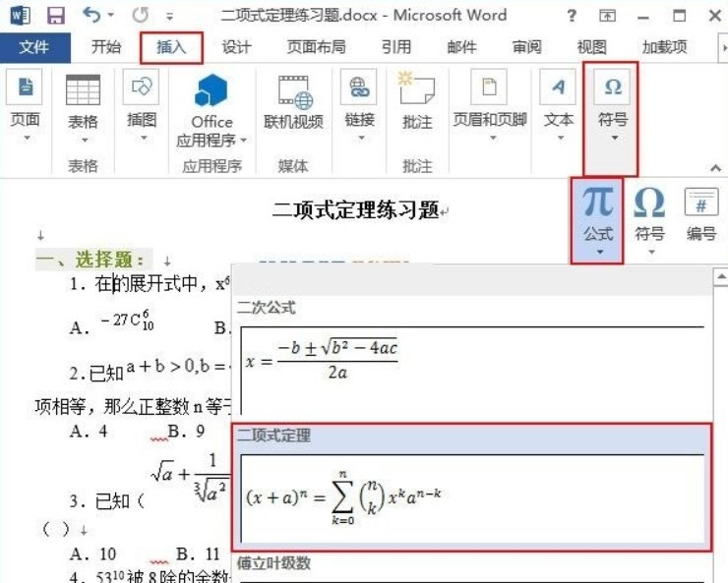Click the 公式 (Equation) pi icon
This screenshot has height=583, width=728.
click(598, 202)
